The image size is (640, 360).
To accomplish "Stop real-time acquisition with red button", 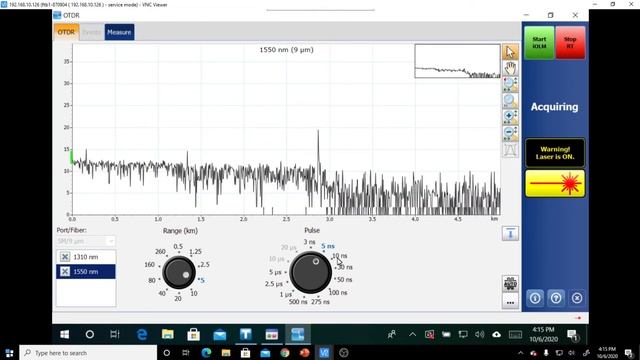I will (x=570, y=42).
